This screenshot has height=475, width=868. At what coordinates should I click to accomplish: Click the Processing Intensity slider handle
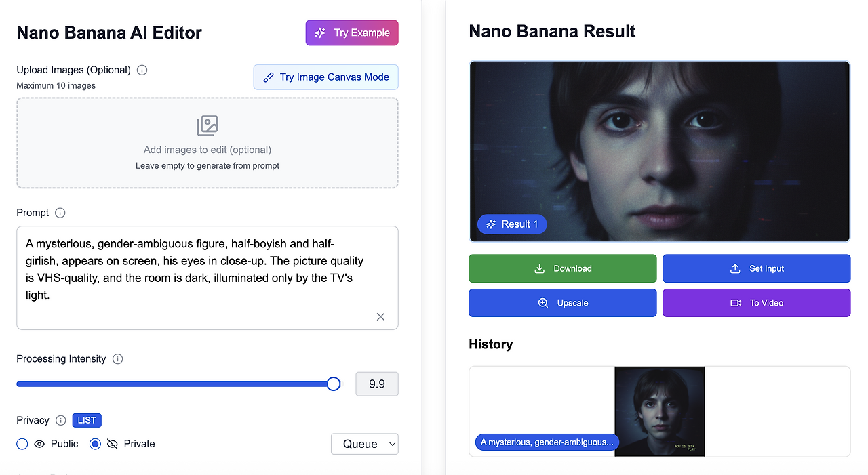(333, 384)
